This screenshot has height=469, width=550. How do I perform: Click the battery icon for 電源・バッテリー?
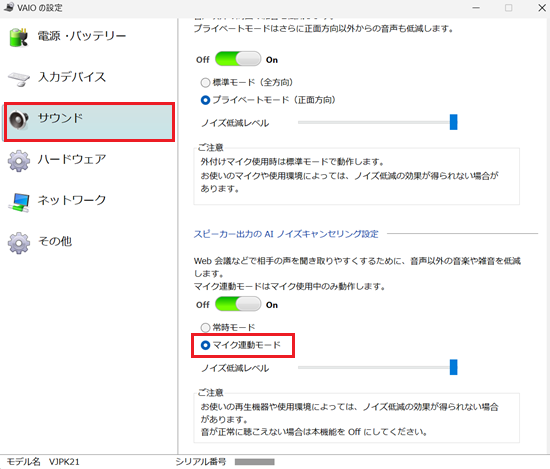tap(19, 37)
